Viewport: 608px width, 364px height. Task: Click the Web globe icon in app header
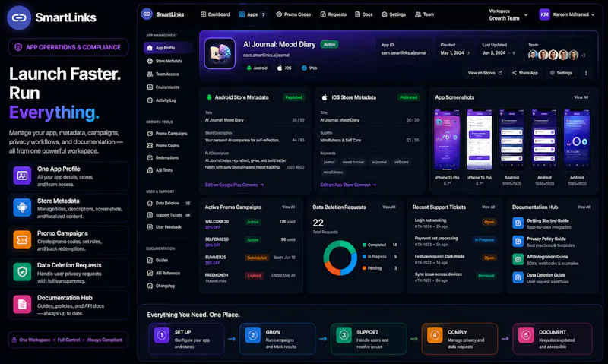click(304, 68)
